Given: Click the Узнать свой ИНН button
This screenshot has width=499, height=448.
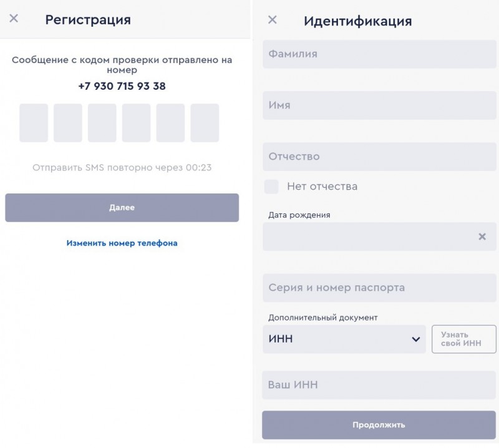Looking at the screenshot, I should click(x=463, y=339).
